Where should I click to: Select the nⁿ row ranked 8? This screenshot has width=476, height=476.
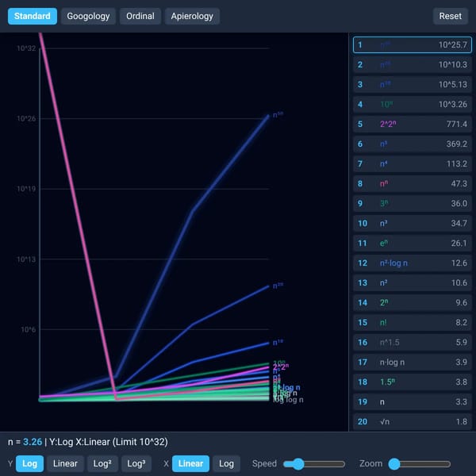pos(413,184)
